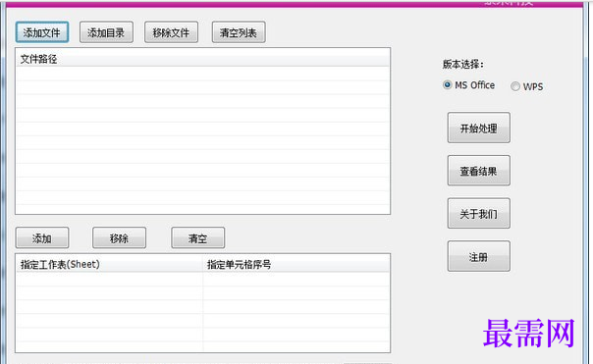
Task: Click the 注册 register button
Action: click(x=479, y=257)
